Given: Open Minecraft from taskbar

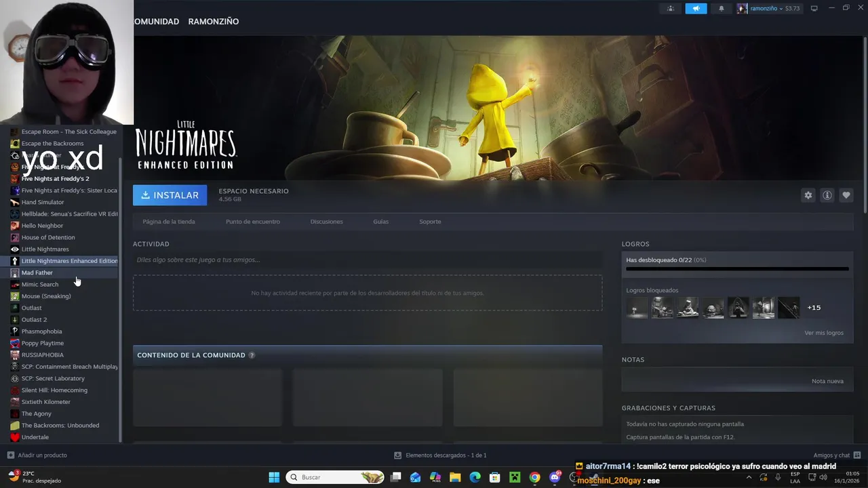Looking at the screenshot, I should [x=515, y=477].
